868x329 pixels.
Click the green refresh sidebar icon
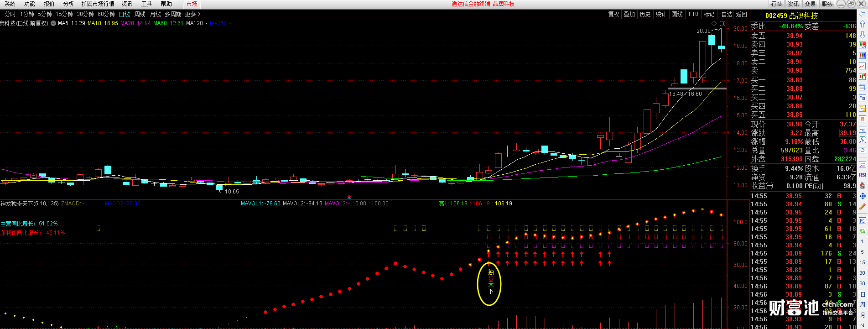[863, 231]
